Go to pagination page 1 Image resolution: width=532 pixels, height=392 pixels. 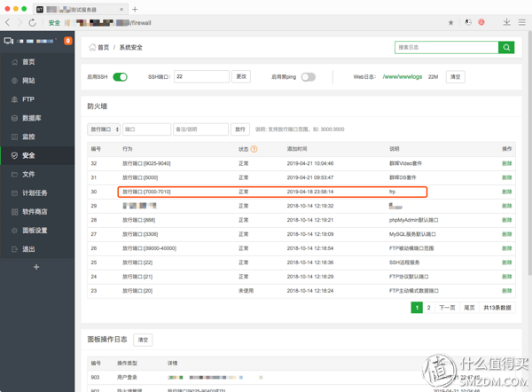point(417,308)
